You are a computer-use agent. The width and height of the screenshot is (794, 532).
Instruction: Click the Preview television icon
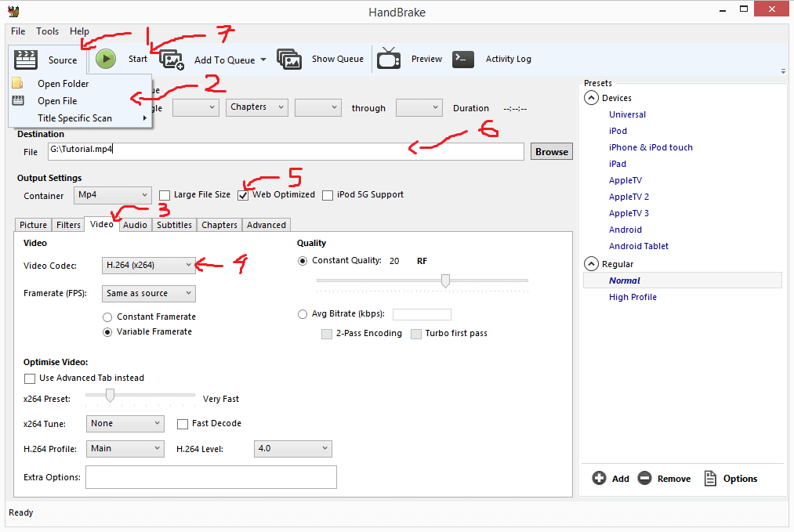coord(389,58)
